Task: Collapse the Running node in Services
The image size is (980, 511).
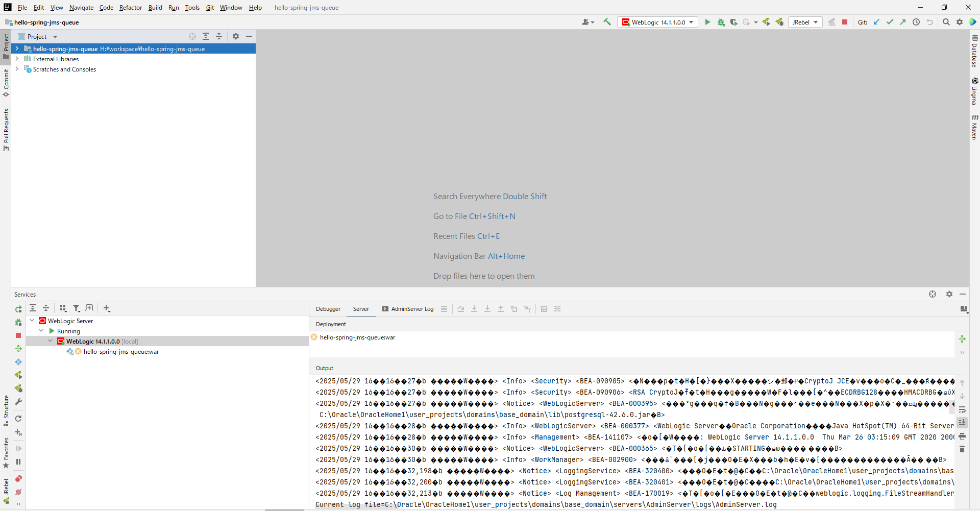Action: point(41,331)
